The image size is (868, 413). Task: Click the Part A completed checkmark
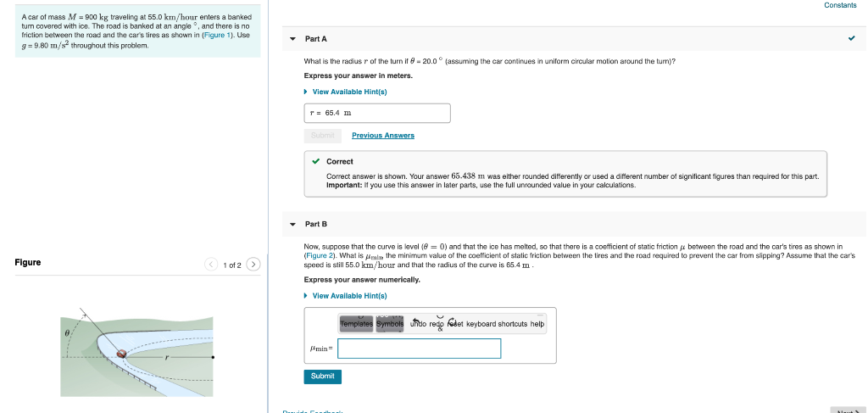point(851,39)
